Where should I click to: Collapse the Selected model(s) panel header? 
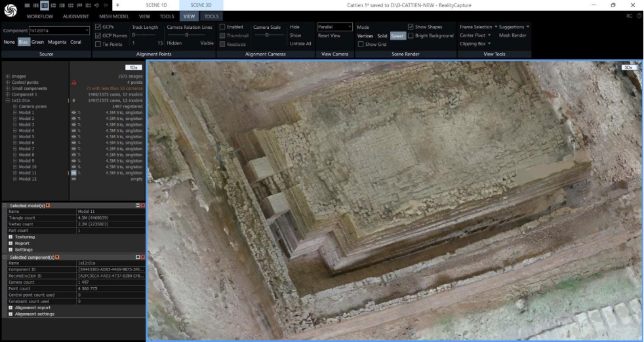coord(5,205)
